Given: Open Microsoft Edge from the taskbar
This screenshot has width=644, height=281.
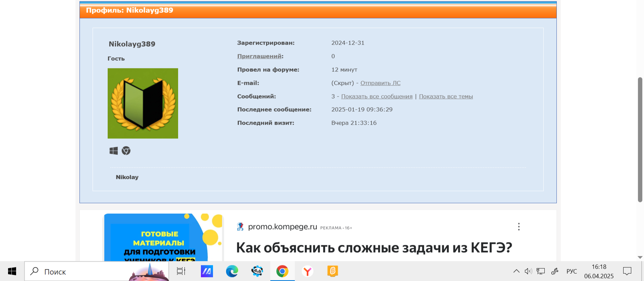Looking at the screenshot, I should pyautogui.click(x=232, y=271).
